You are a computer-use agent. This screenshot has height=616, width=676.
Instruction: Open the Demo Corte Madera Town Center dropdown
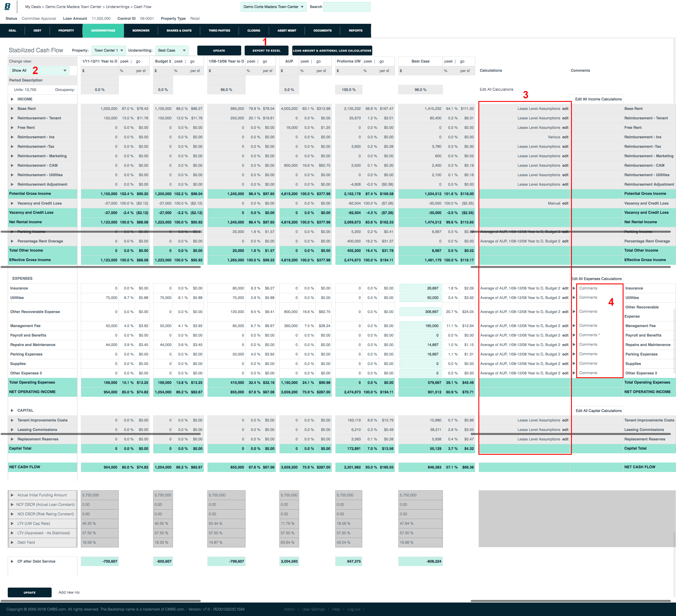(x=273, y=7)
